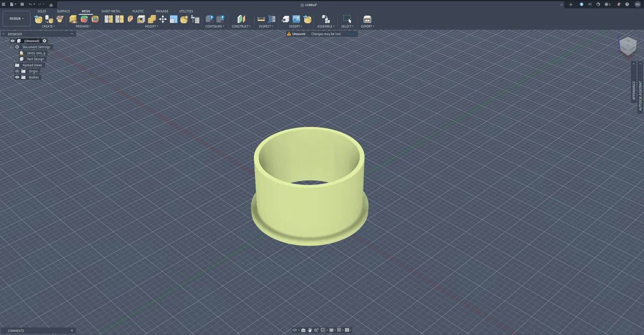Click the Insert canvas image icon

click(296, 19)
